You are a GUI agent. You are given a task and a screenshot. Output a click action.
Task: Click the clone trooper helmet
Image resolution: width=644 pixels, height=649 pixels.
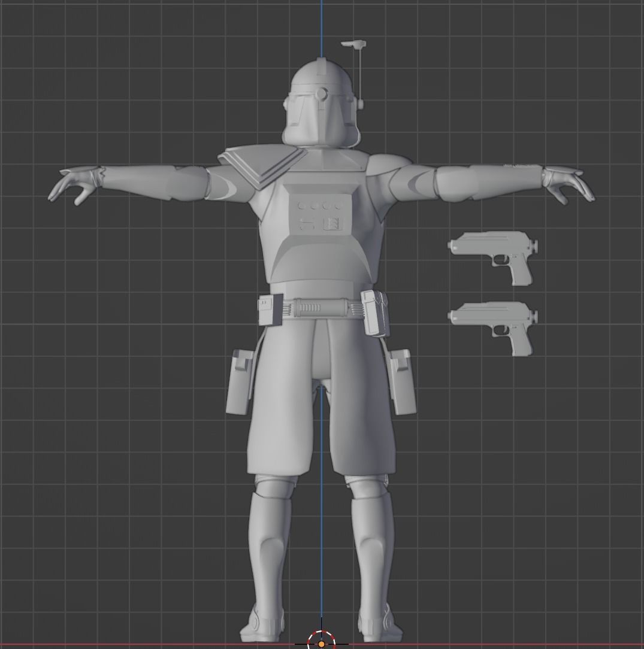pos(320,104)
